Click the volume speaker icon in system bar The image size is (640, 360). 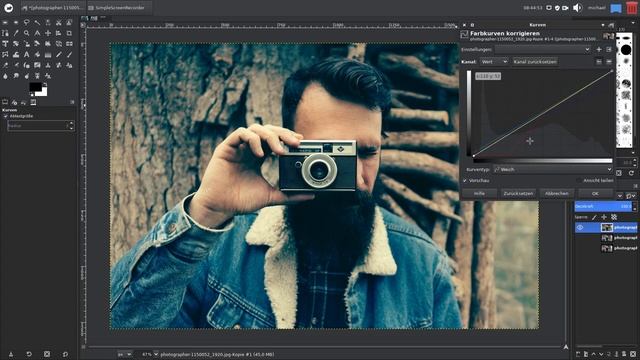577,8
